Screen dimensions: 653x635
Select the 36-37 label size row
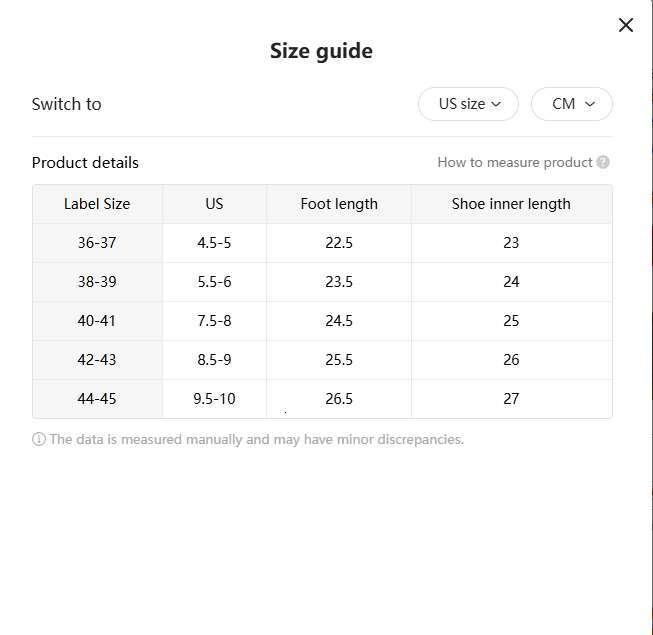point(97,243)
